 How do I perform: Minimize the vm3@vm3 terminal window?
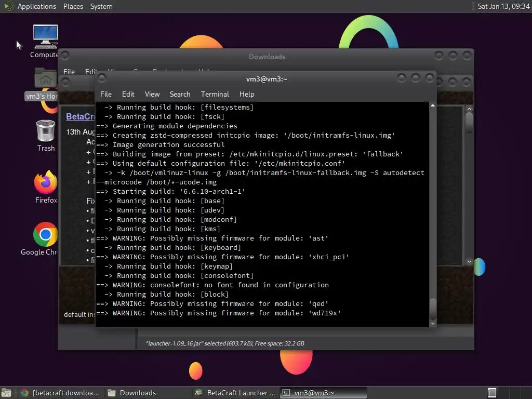[x=402, y=78]
